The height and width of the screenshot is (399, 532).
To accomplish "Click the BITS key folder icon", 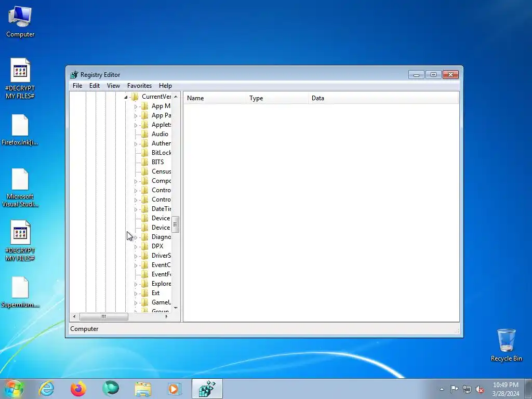I will point(145,162).
